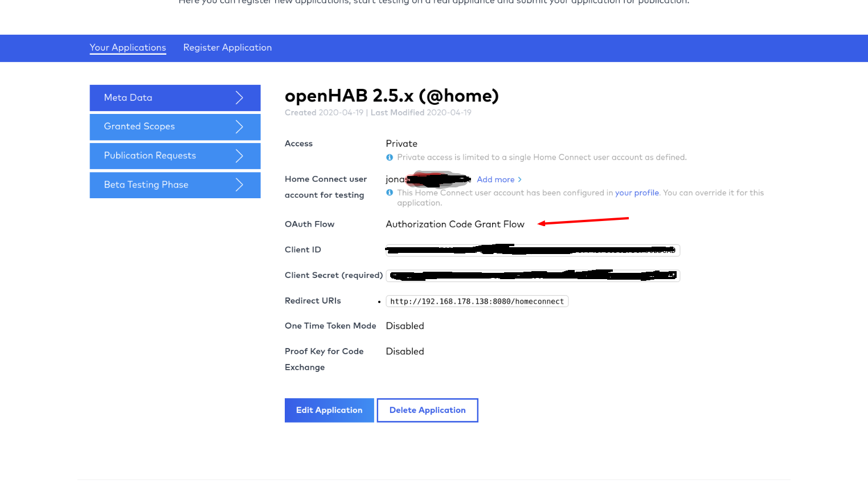
Task: Click the Beta Testing Phase chevron
Action: (240, 185)
